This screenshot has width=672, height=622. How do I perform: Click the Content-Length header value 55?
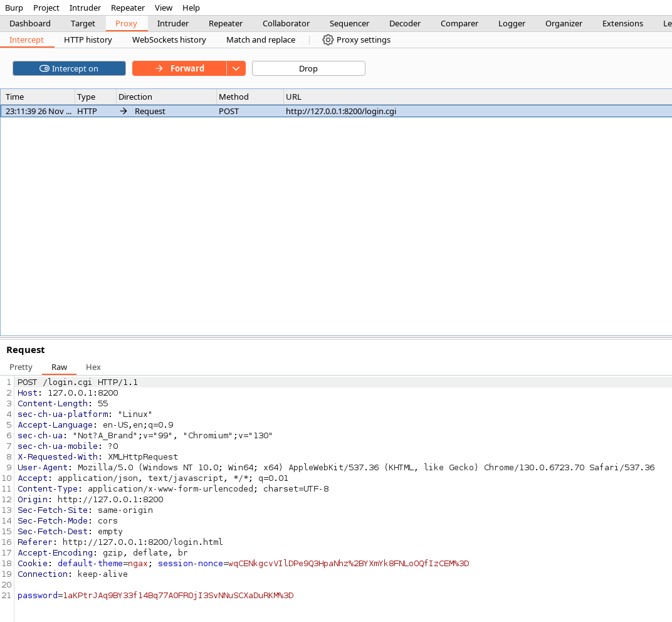103,403
